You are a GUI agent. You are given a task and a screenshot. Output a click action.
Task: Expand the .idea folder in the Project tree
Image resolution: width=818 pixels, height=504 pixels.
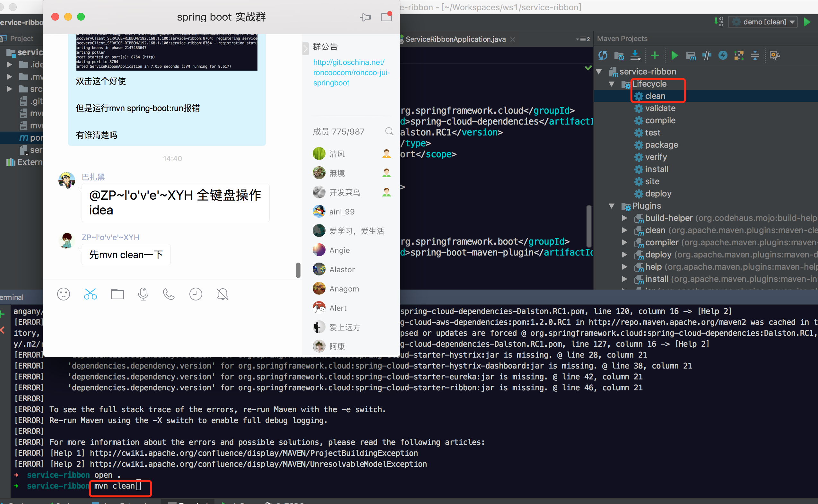pyautogui.click(x=9, y=65)
